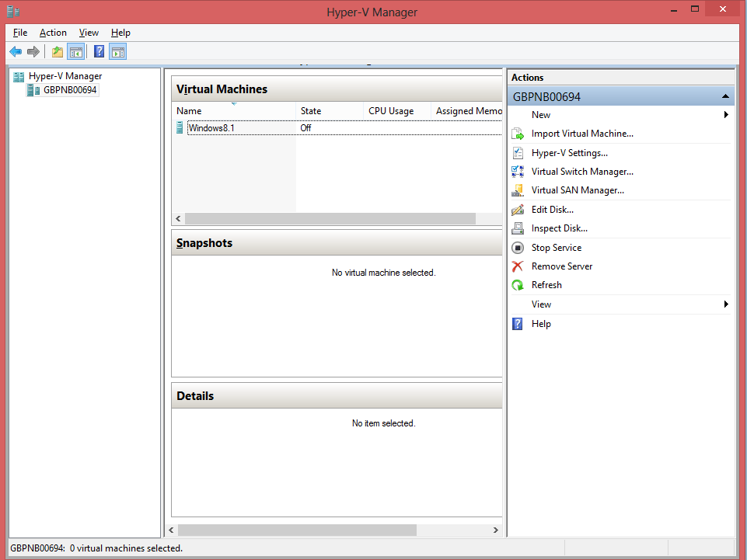The width and height of the screenshot is (747, 560).
Task: Click the Help question mark icon in Actions
Action: 518,324
